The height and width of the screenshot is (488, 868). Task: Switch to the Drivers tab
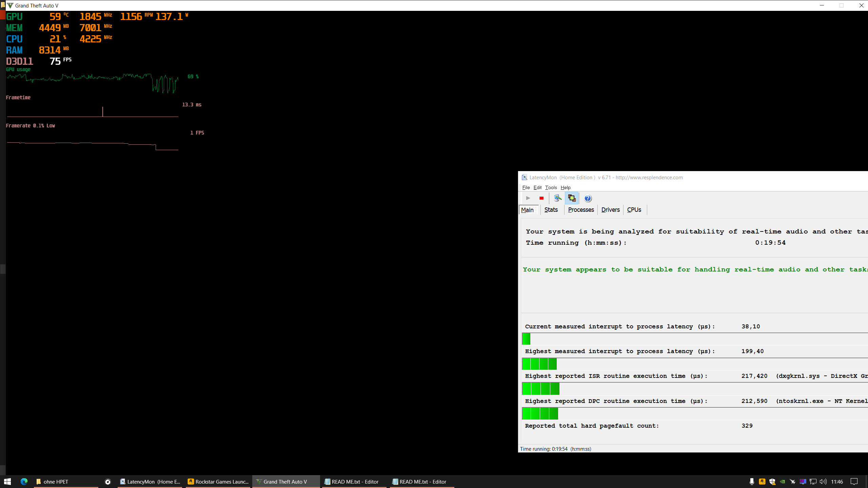pos(610,210)
